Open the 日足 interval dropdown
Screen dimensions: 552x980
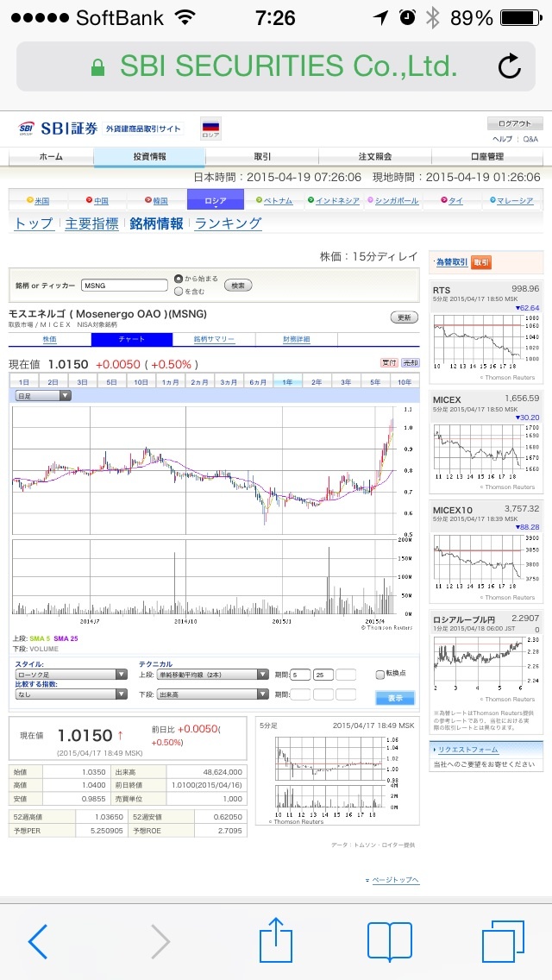(43, 396)
